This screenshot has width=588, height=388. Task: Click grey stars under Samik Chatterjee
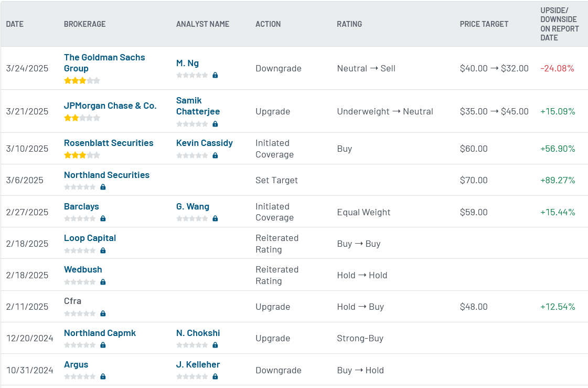pos(192,124)
